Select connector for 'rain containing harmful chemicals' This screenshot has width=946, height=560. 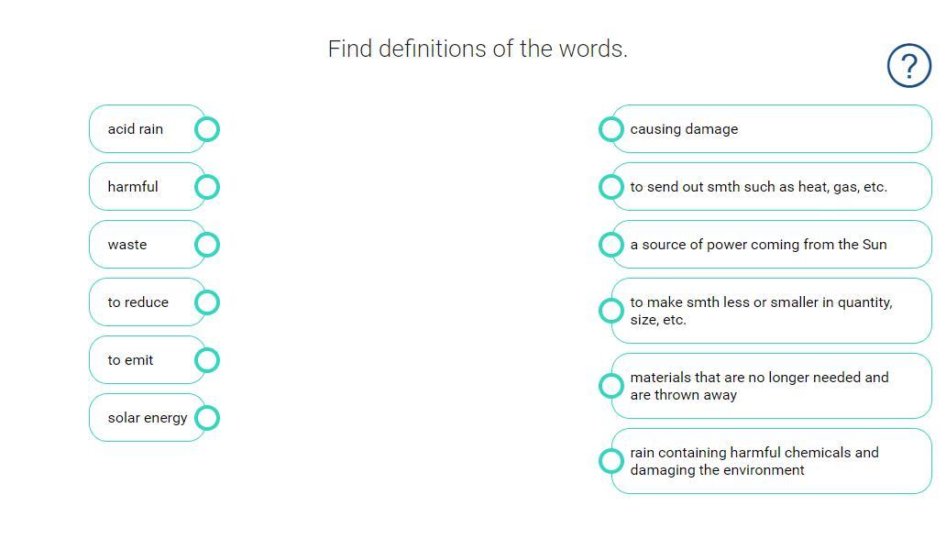click(x=610, y=461)
